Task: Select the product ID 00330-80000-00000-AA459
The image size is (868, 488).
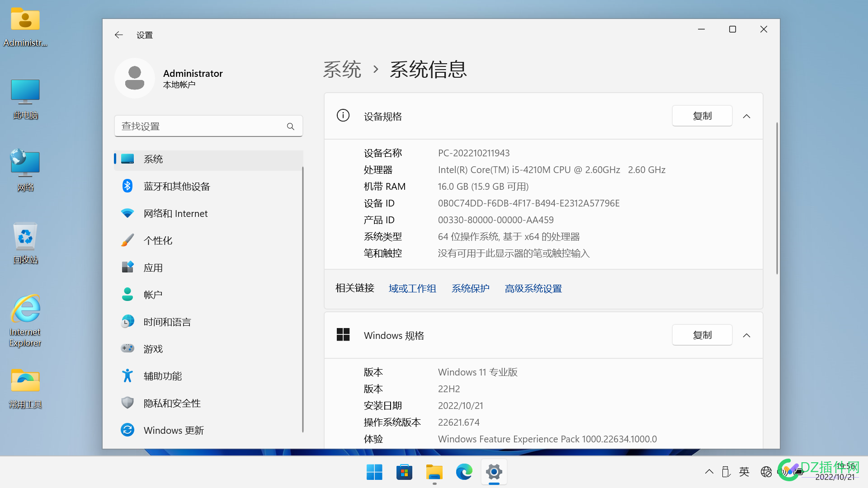Action: click(496, 220)
